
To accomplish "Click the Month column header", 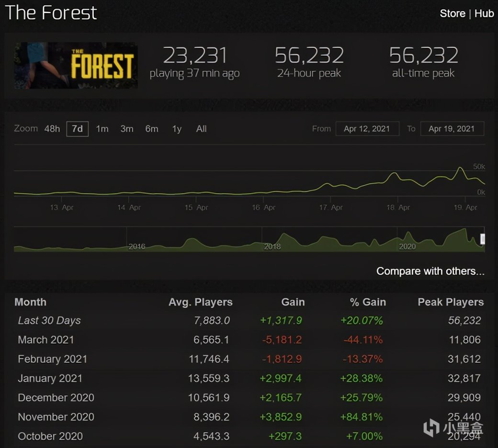I will point(31,302).
